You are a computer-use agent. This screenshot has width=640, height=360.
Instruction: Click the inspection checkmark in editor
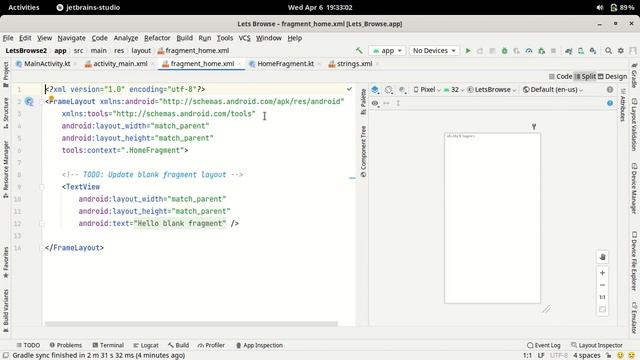pyautogui.click(x=349, y=89)
